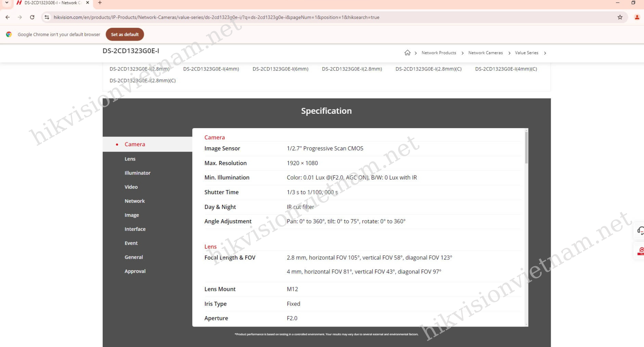This screenshot has width=644, height=347.
Task: Go to the Approval specification section
Action: click(135, 271)
